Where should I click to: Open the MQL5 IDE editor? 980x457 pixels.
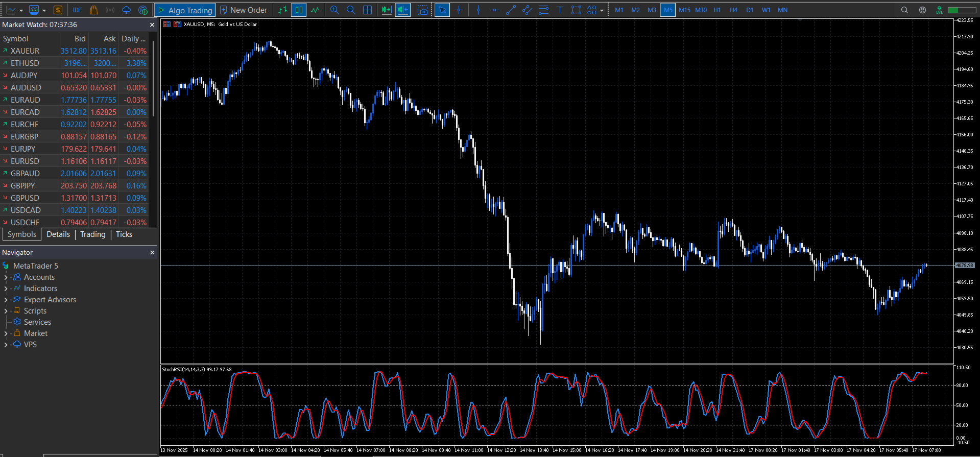click(x=77, y=10)
